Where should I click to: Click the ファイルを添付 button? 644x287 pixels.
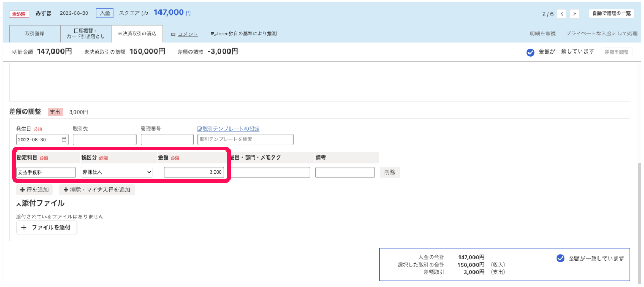47,228
